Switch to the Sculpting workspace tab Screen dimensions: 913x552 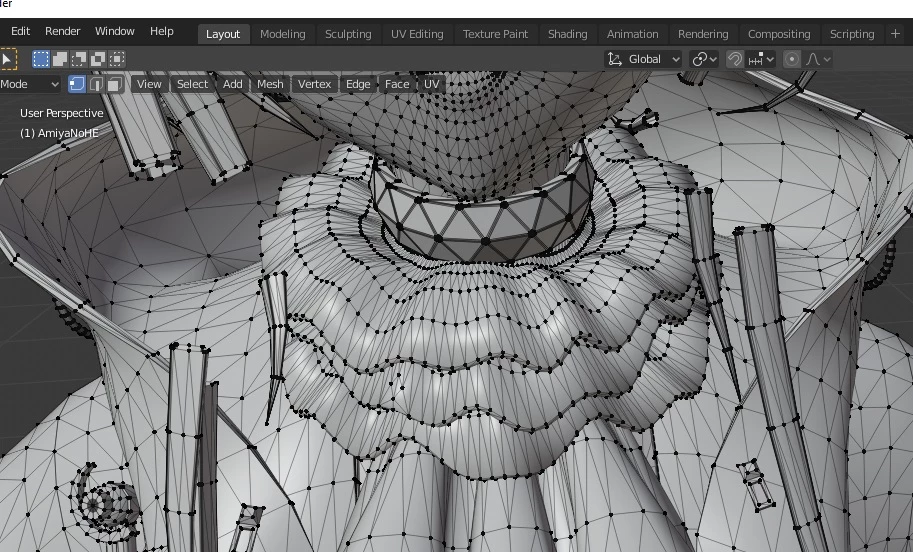(348, 34)
